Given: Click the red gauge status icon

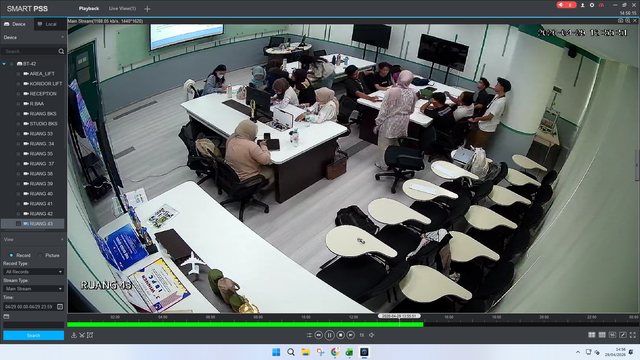Looking at the screenshot, I should pyautogui.click(x=601, y=5).
